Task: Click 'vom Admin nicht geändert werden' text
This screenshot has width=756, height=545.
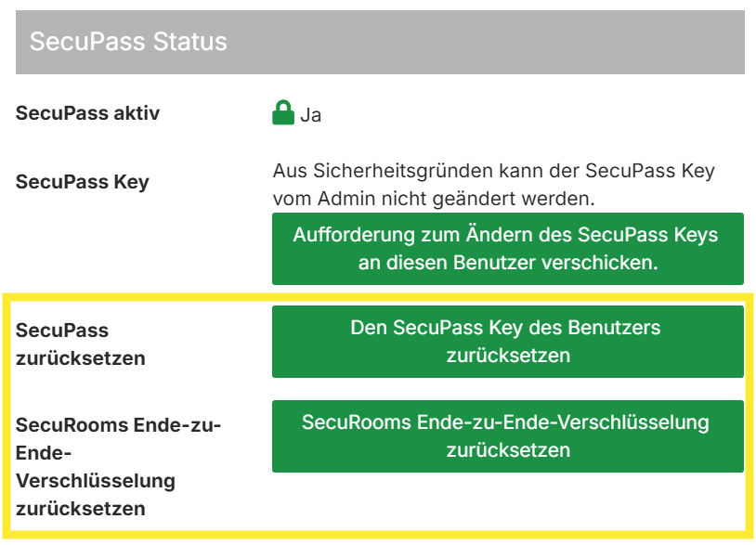Action: [433, 199]
